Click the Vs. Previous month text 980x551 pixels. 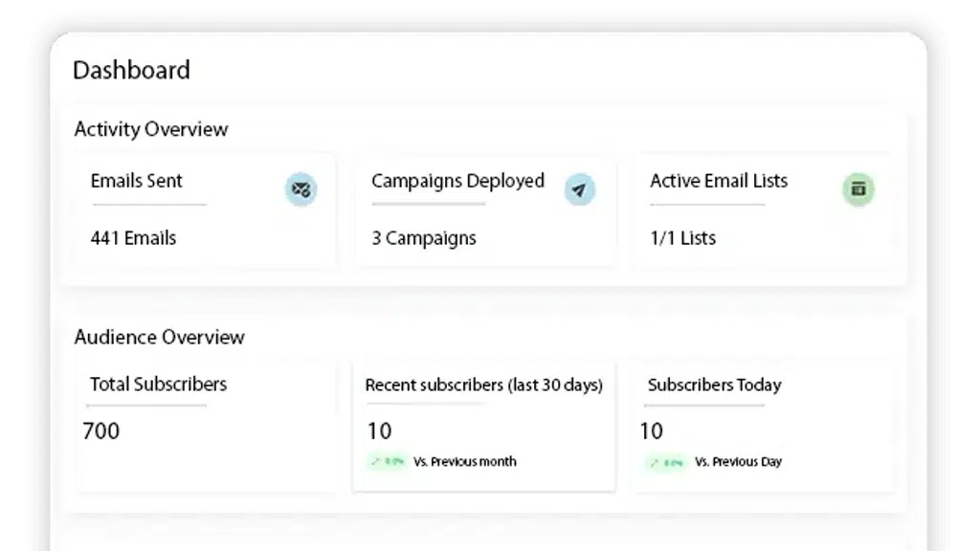465,462
